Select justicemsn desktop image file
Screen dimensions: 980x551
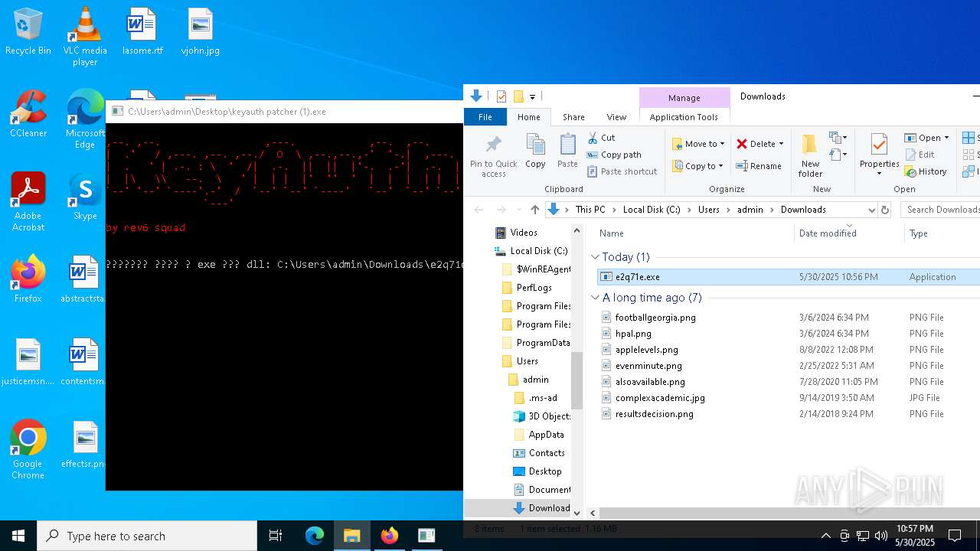point(28,363)
